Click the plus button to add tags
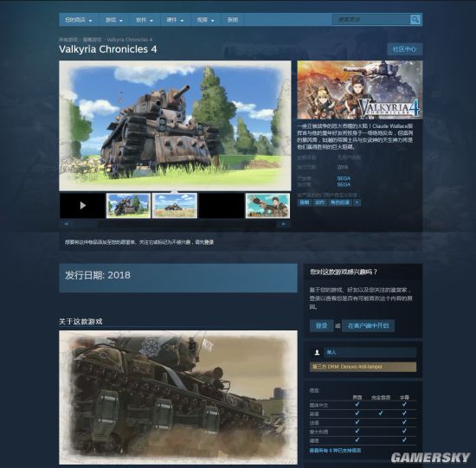 (x=357, y=202)
